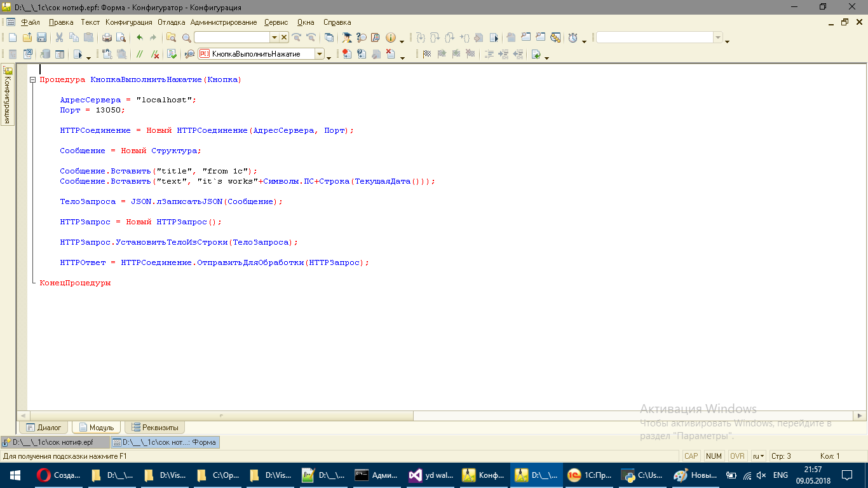The width and height of the screenshot is (868, 488).
Task: Cut selection with the scissors icon
Action: 59,37
